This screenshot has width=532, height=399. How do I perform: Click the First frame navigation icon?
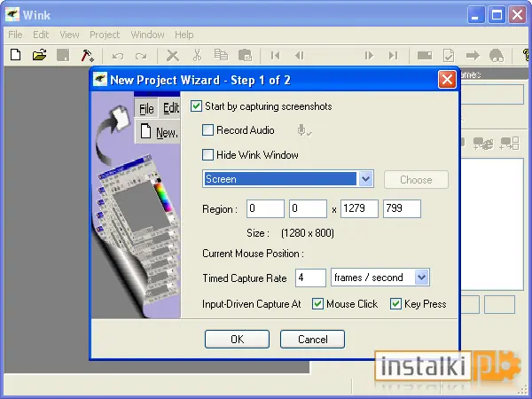(x=275, y=55)
